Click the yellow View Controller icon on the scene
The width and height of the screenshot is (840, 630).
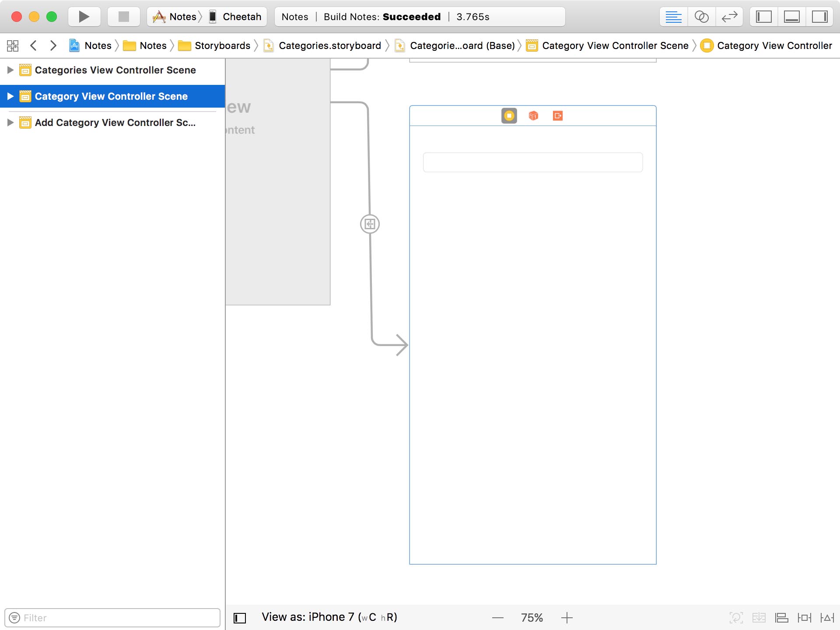(509, 115)
